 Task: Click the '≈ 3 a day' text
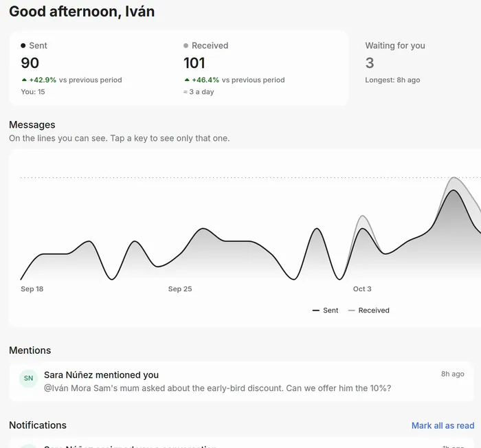coord(199,92)
